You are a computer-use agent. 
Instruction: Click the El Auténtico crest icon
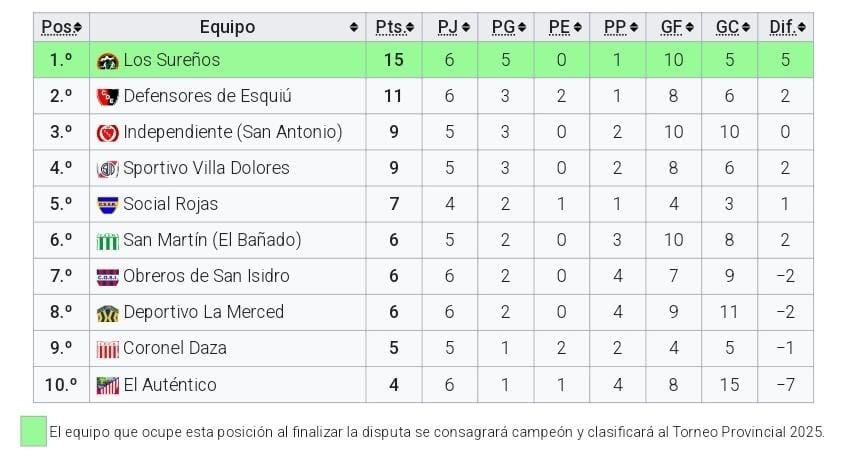[107, 385]
